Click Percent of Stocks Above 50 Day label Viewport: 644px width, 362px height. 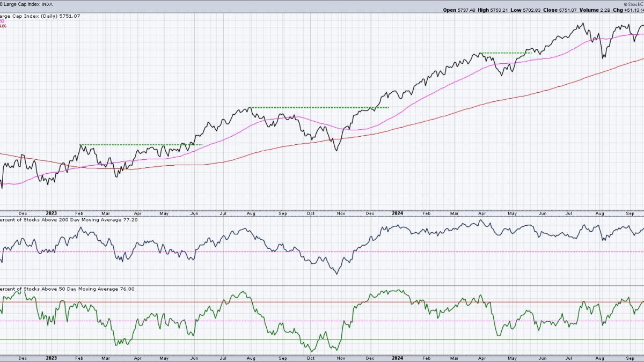click(67, 289)
